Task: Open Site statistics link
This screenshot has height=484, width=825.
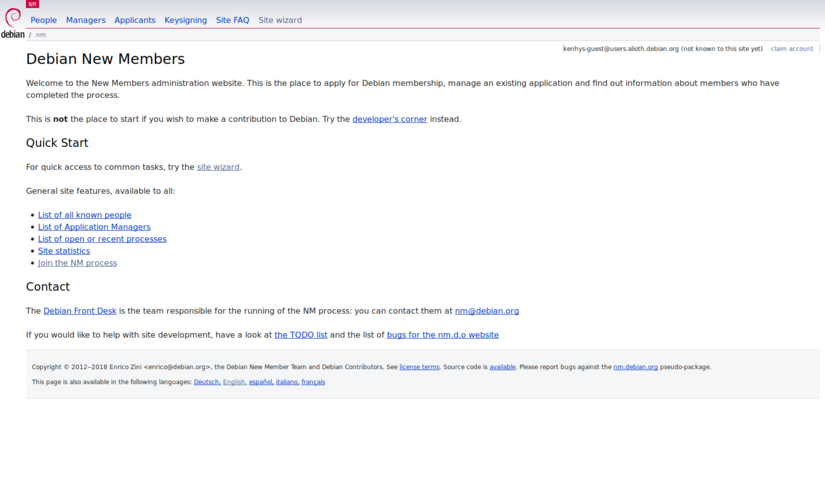Action: click(x=64, y=251)
